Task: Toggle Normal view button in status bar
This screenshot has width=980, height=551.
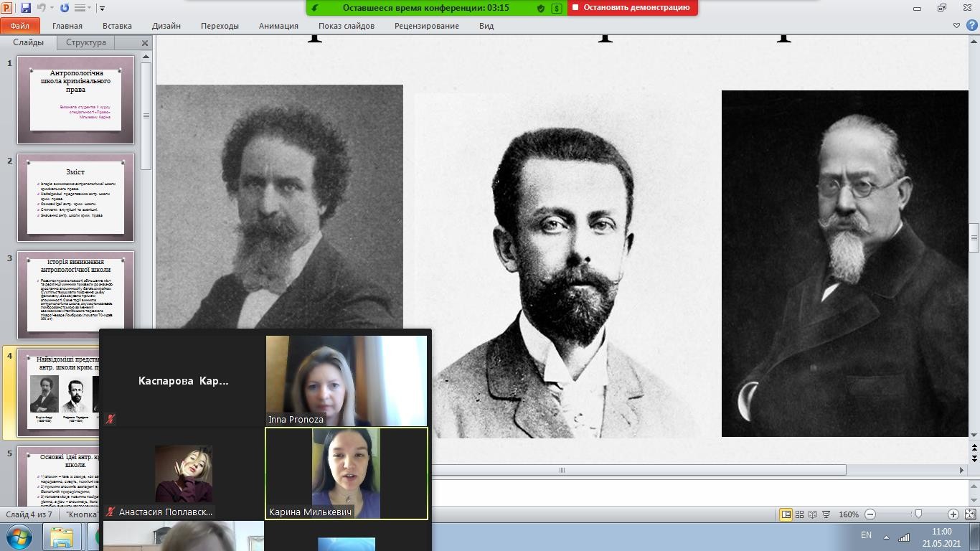Action: click(786, 514)
